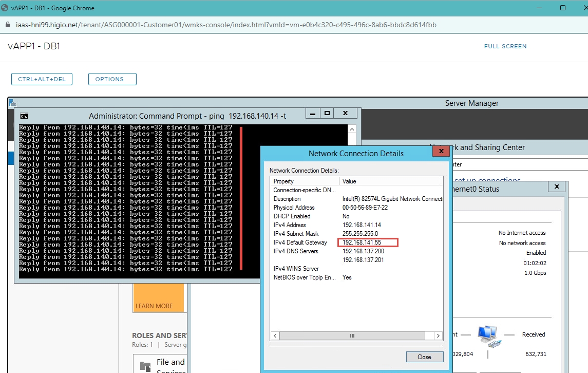Click the Command Prompt window icon

coord(24,116)
